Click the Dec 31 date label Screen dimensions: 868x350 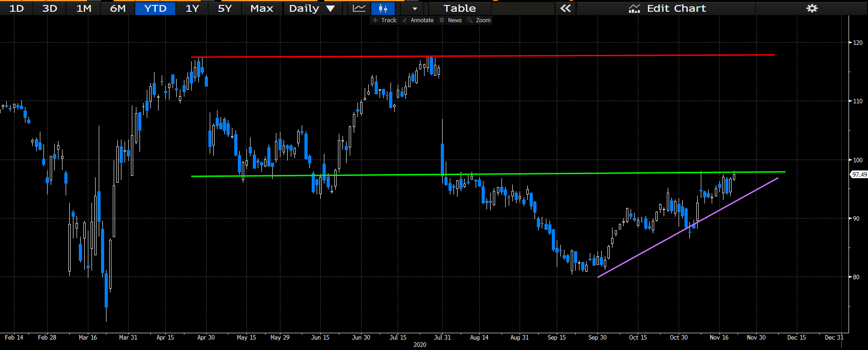834,337
